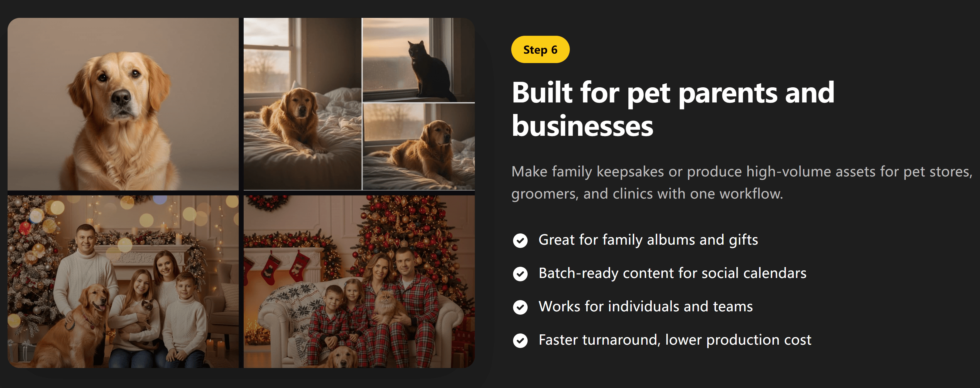Select the dog lying on bed photo
Screen dimensions: 980x388
pos(302,104)
